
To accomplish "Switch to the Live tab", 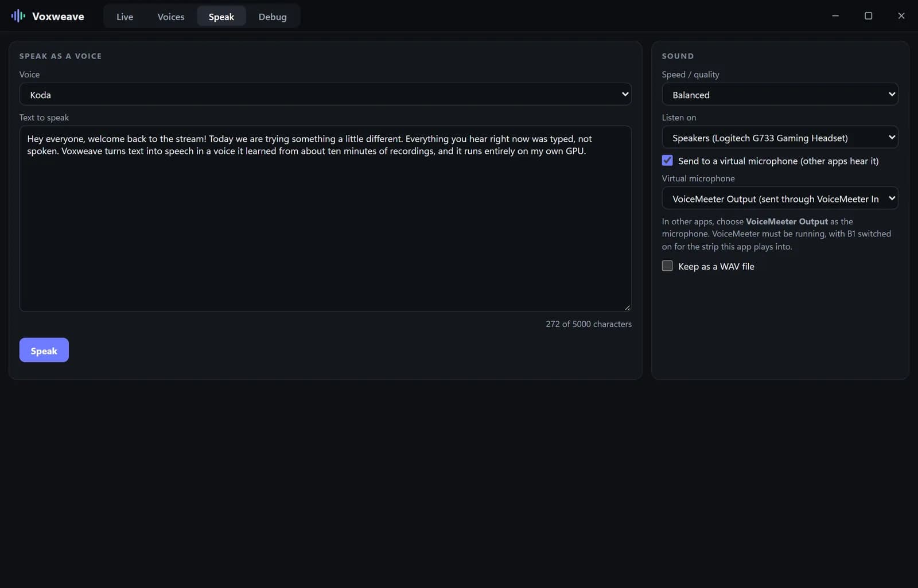I will pyautogui.click(x=125, y=17).
